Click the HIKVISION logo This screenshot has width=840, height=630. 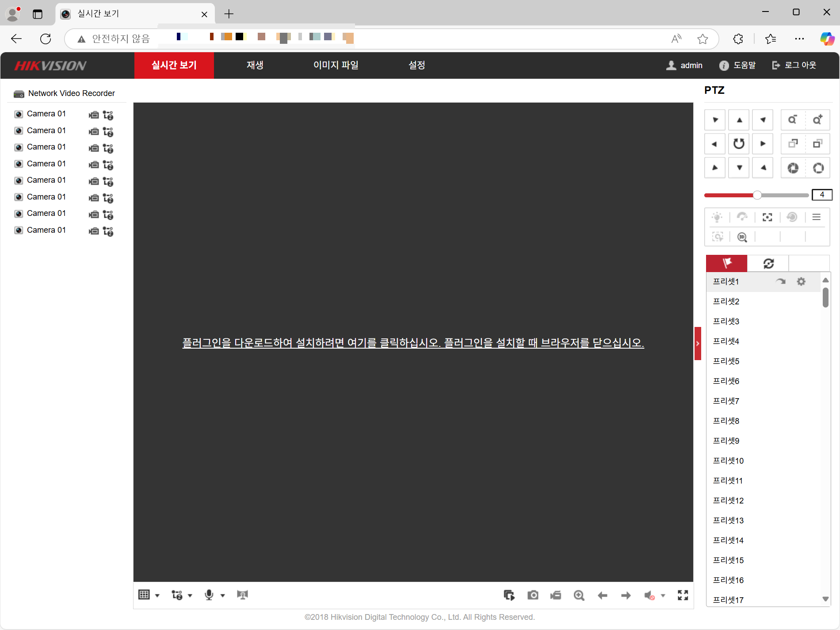[50, 65]
